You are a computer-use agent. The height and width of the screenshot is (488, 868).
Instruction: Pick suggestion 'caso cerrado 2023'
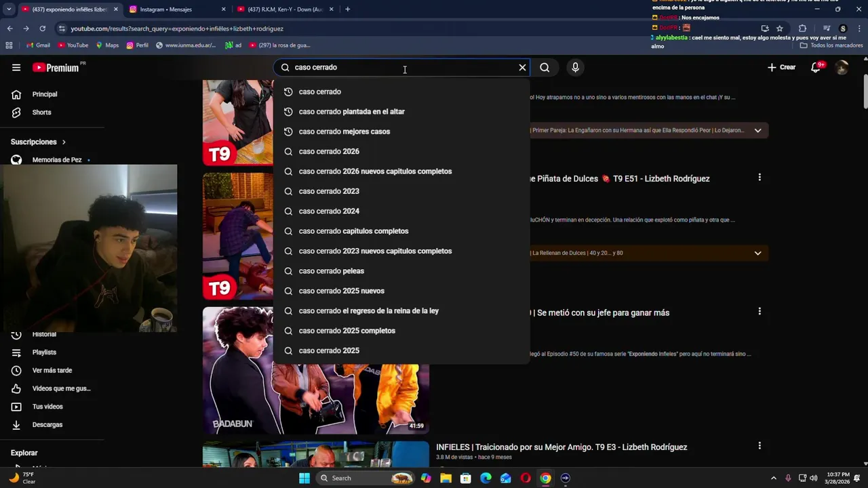(401, 191)
